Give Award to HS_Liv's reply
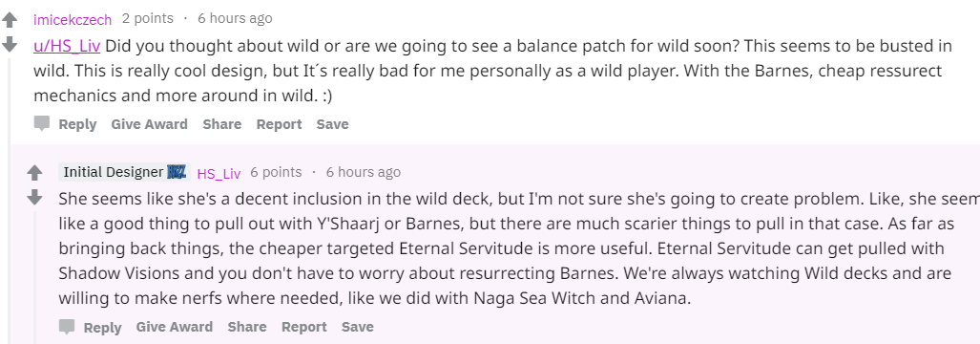This screenshot has height=344, width=980. coord(175,327)
